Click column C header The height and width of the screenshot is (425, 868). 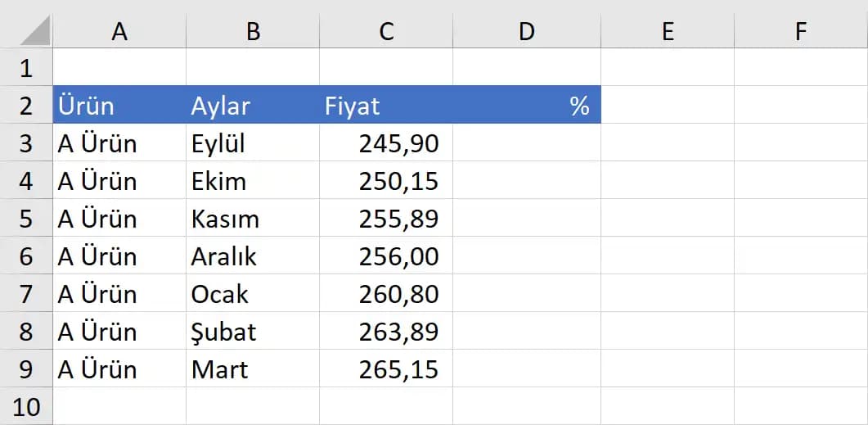coord(386,31)
